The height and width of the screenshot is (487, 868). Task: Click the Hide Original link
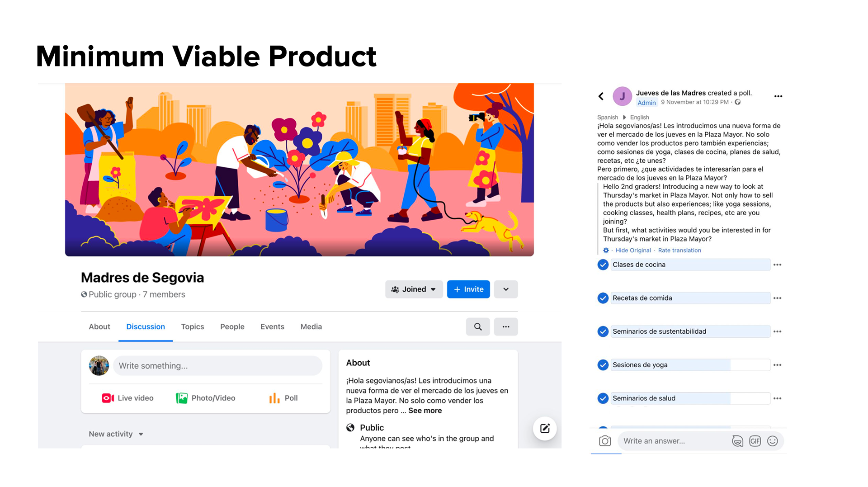click(633, 251)
